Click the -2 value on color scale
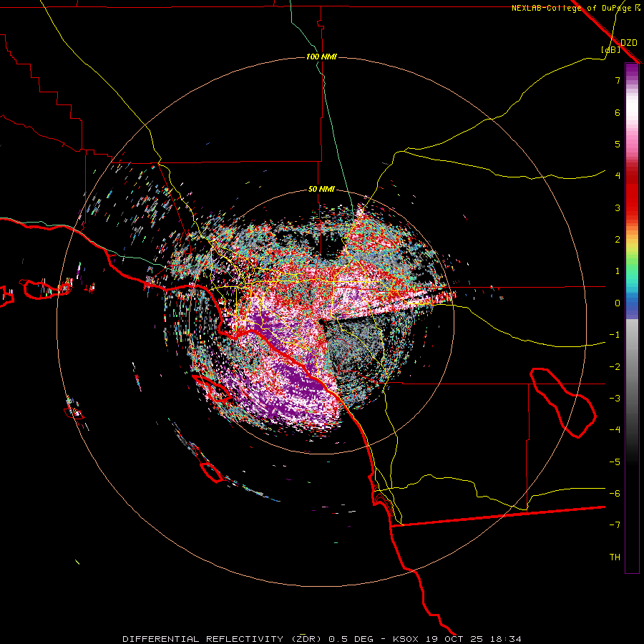 click(615, 367)
